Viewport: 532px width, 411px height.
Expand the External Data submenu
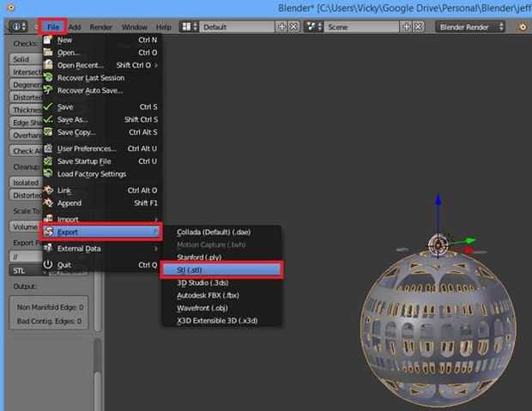100,249
